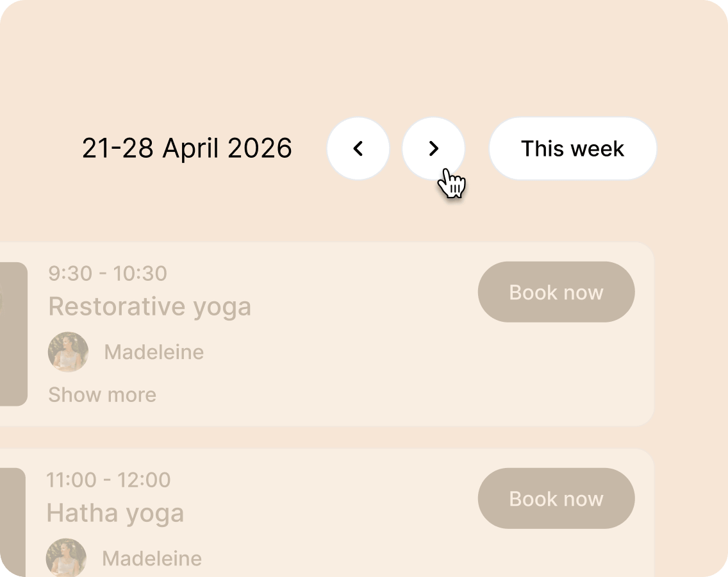This screenshot has width=728, height=577.
Task: Advance to next week with right chevron
Action: [433, 149]
